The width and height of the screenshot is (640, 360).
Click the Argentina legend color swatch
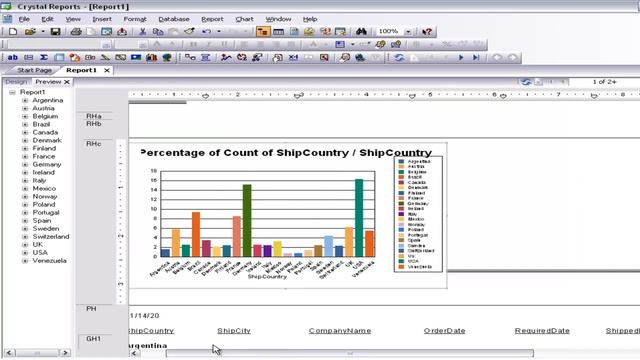[x=401, y=162]
